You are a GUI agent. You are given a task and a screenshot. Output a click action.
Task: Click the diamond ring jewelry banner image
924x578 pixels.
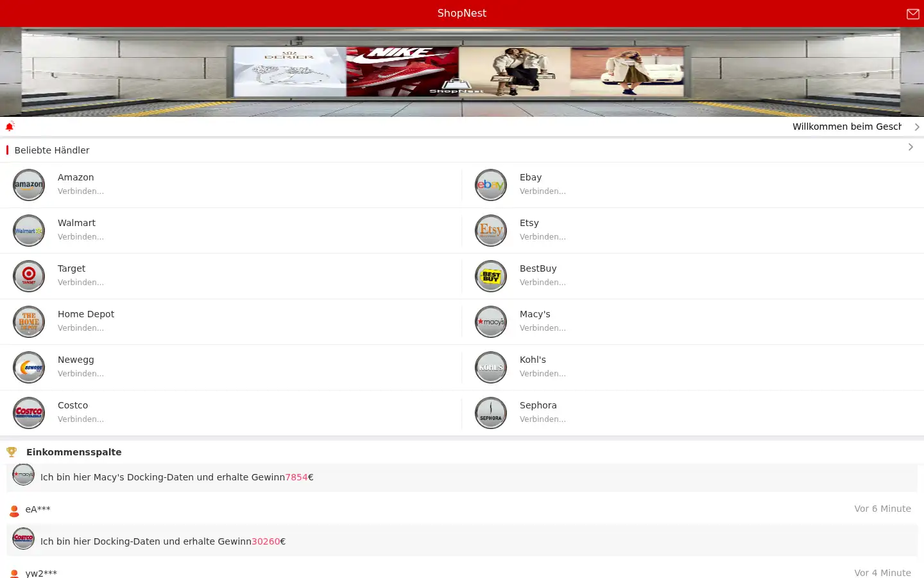click(x=290, y=71)
